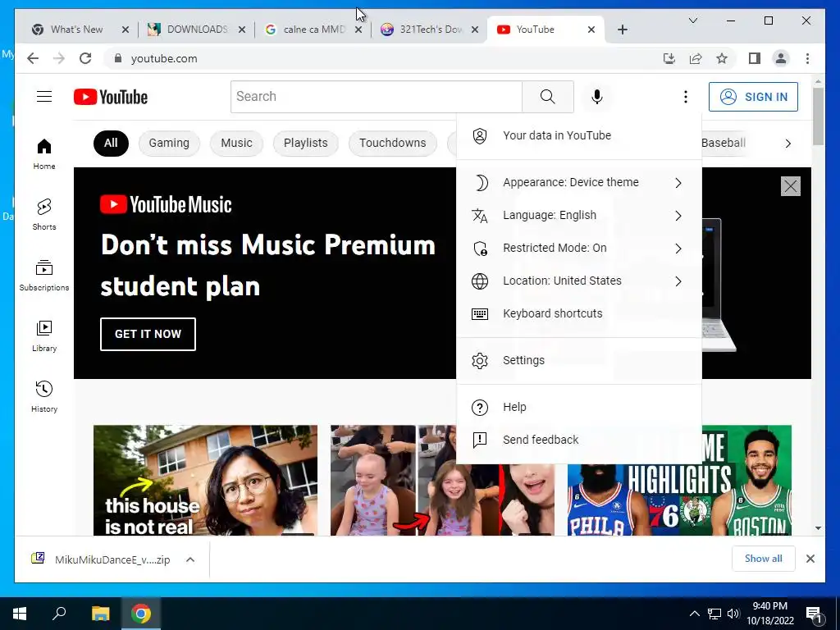Show hidden system tray icons

(x=694, y=614)
